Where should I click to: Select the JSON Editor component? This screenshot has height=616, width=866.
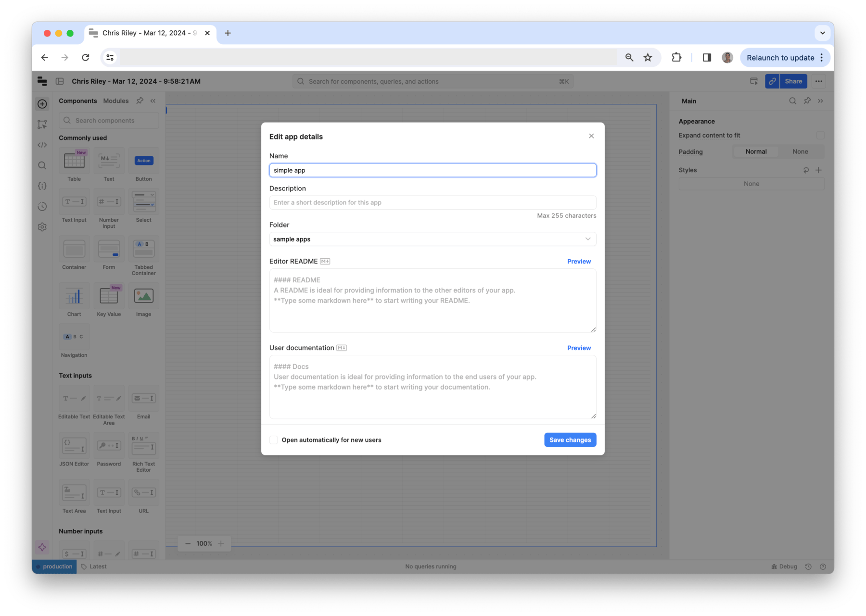pyautogui.click(x=74, y=450)
